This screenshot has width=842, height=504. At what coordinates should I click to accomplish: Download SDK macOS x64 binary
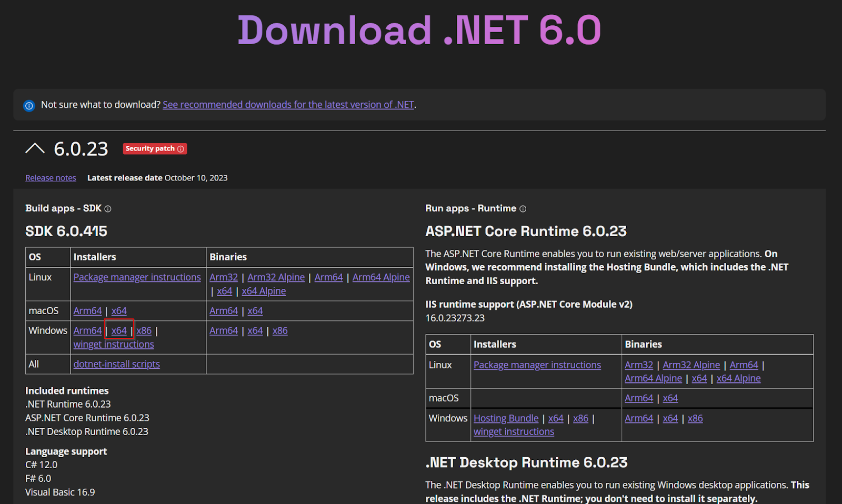[255, 311]
